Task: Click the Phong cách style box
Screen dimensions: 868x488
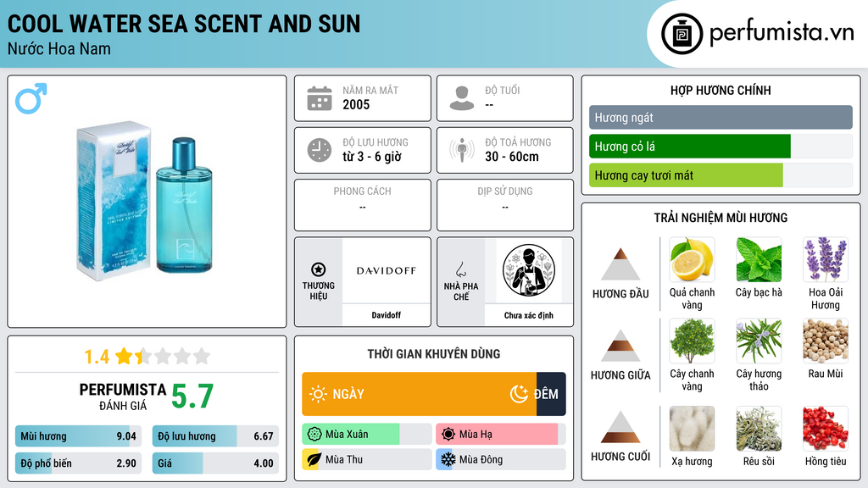Action: pyautogui.click(x=363, y=205)
